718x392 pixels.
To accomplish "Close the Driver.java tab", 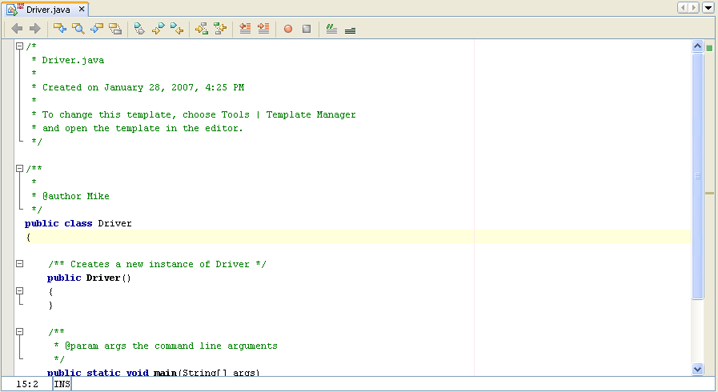I will point(82,9).
